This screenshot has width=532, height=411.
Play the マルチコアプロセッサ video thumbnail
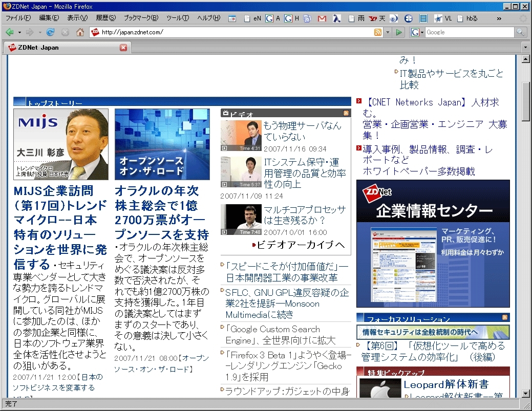pos(241,220)
